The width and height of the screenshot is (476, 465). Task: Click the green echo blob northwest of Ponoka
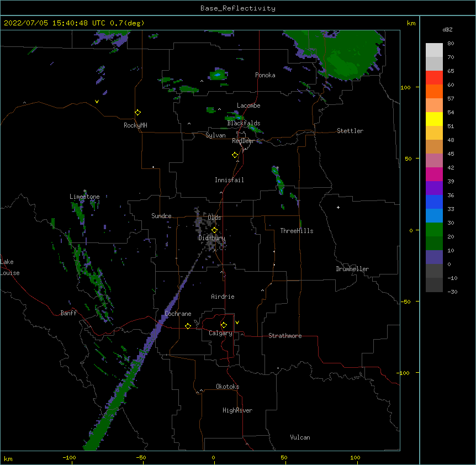(x=218, y=75)
